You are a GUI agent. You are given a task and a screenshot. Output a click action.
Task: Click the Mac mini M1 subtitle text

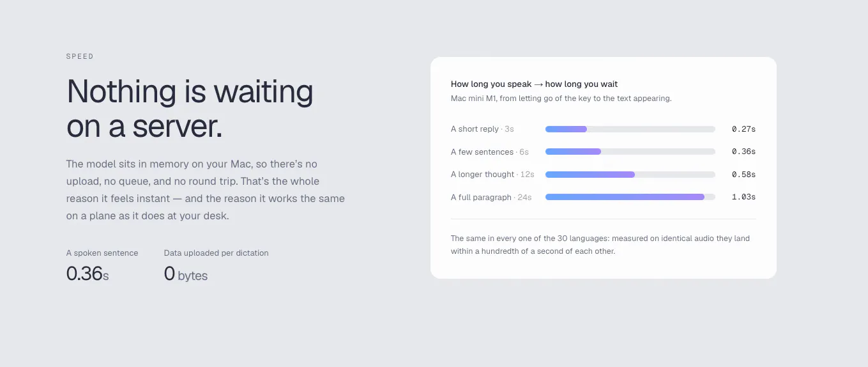coord(561,98)
